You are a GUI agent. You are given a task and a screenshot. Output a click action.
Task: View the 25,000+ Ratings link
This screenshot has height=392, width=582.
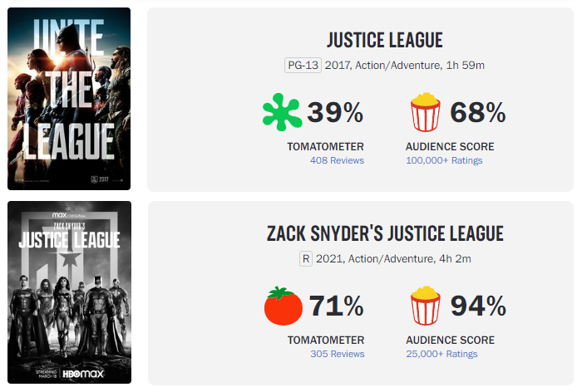point(441,354)
